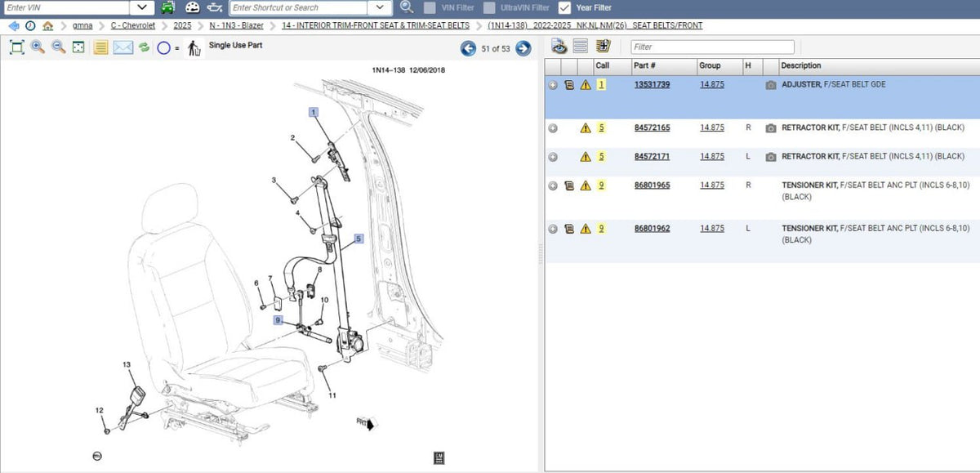Open C - Chevrolet breadcrumb link
Screen dimensions: 980x473
click(133, 25)
